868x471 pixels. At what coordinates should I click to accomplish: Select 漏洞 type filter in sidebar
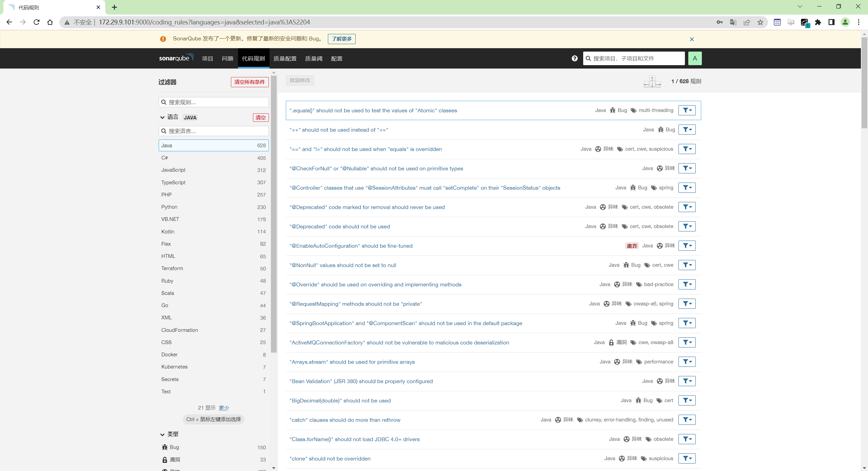(214, 459)
